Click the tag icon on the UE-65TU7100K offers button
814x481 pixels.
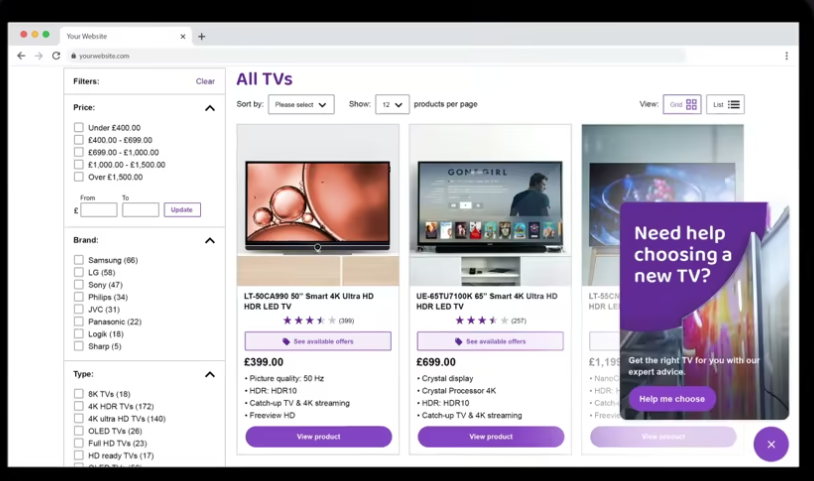pos(458,341)
